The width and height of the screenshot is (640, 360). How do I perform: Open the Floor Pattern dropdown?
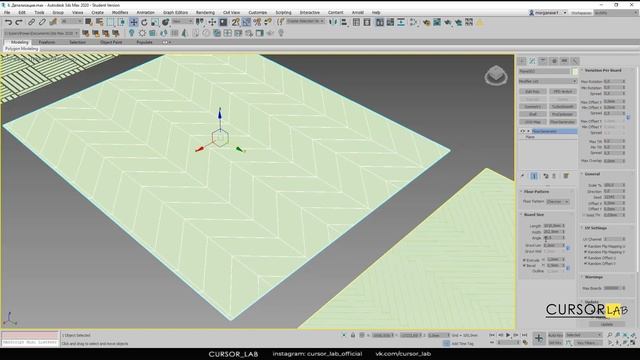click(x=558, y=202)
